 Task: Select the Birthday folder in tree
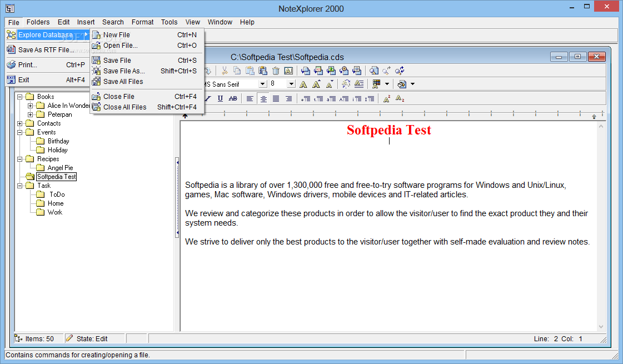(58, 141)
